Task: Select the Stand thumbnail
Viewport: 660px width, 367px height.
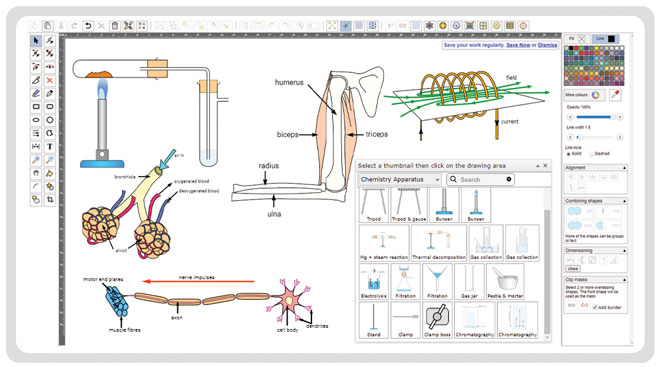Action: 374,320
